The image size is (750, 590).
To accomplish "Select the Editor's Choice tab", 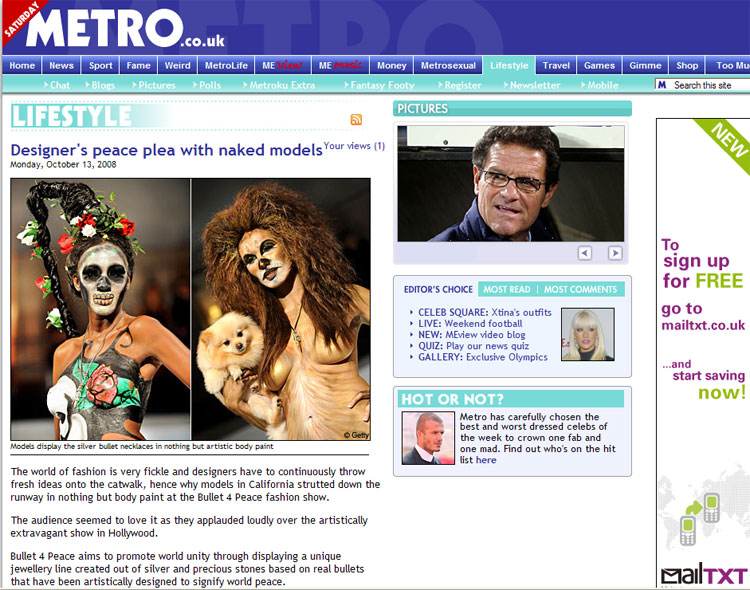I will coord(437,289).
